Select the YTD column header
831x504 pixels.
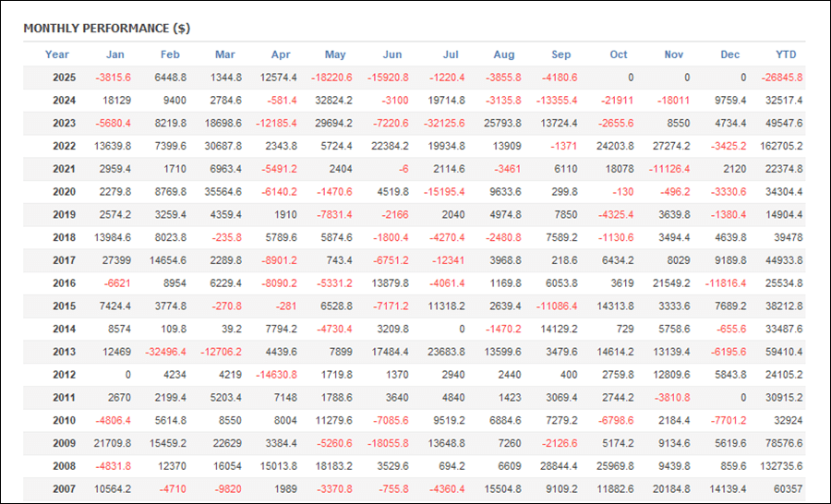click(x=787, y=54)
